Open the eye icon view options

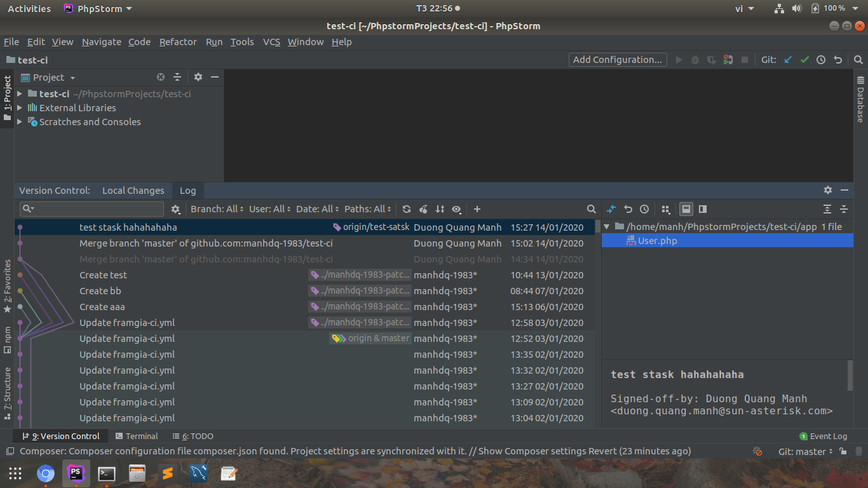point(456,209)
